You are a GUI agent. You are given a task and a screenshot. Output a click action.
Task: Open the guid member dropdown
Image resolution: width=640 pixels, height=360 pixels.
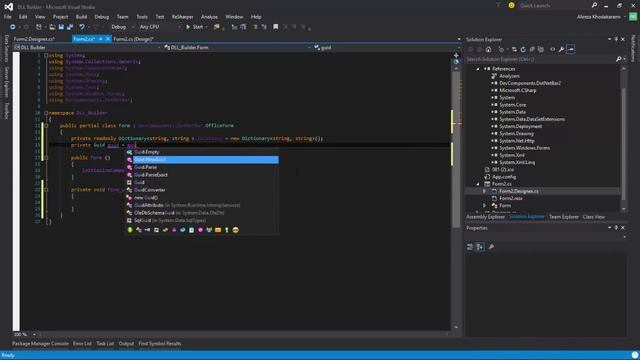(x=387, y=48)
